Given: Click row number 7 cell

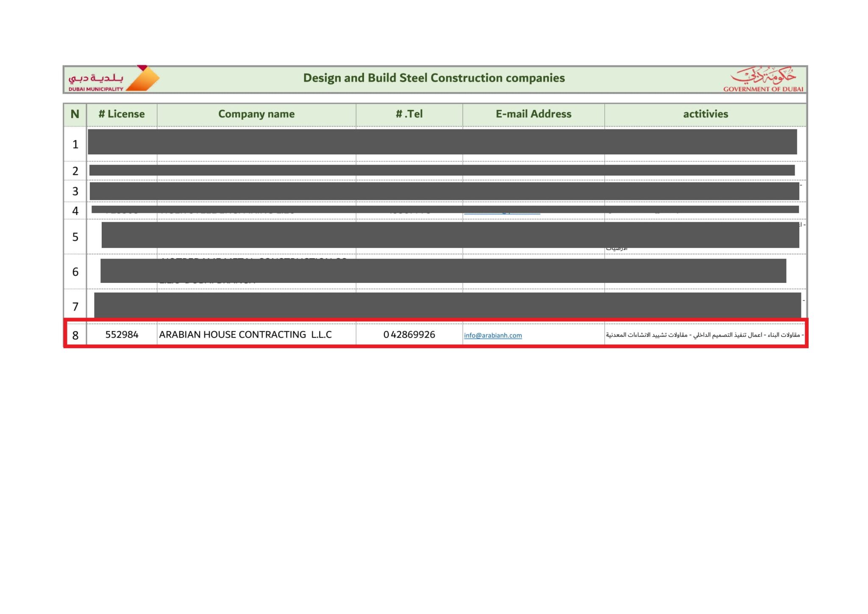Looking at the screenshot, I should [75, 307].
